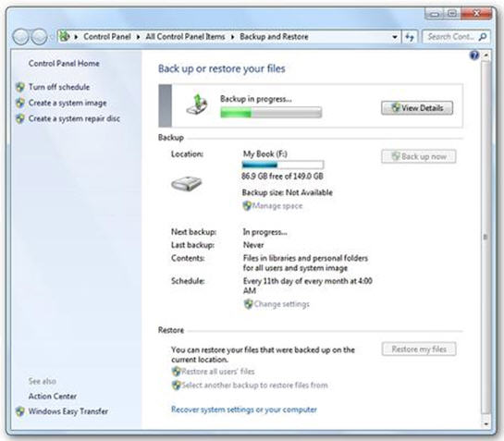Open Recover system settings or your computer
504x441 pixels.
(x=244, y=410)
